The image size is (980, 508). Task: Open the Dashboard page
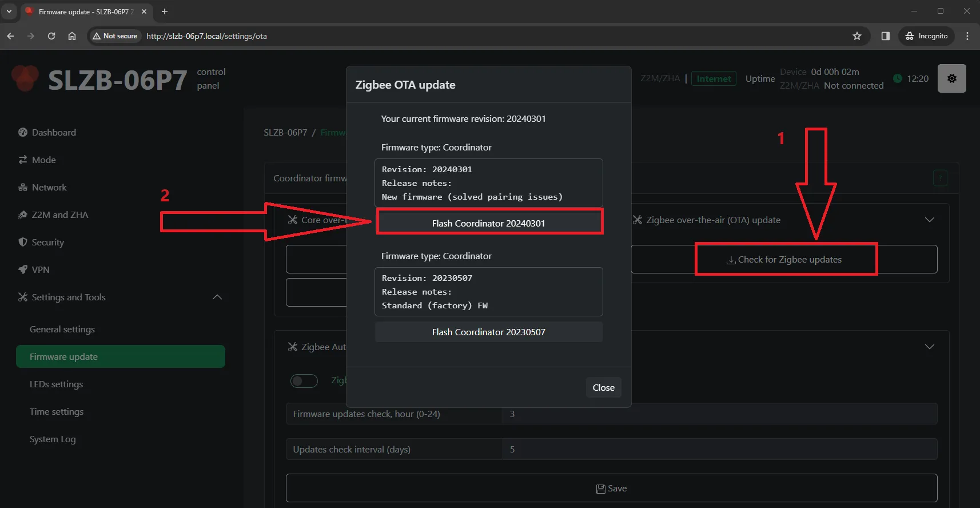point(54,132)
